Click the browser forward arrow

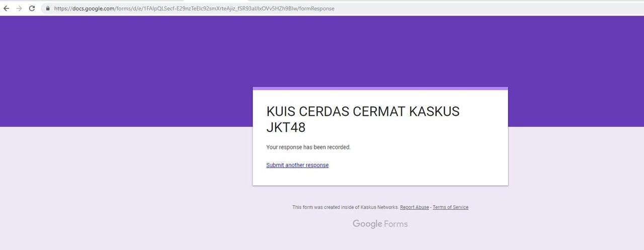click(x=19, y=9)
